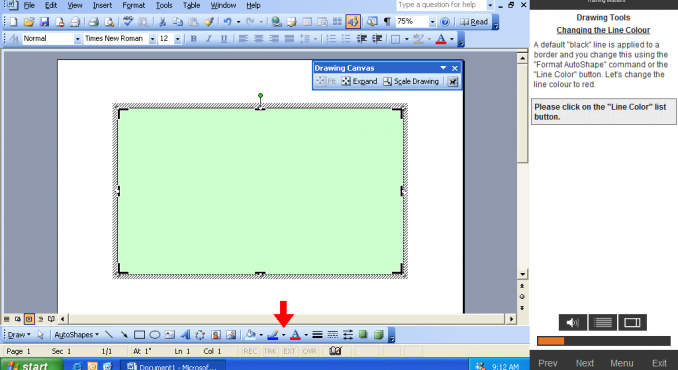
Task: Toggle Italic formatting
Action: [x=208, y=39]
